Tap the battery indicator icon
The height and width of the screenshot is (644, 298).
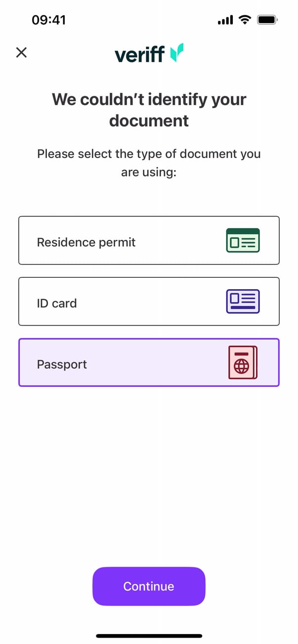[x=268, y=20]
